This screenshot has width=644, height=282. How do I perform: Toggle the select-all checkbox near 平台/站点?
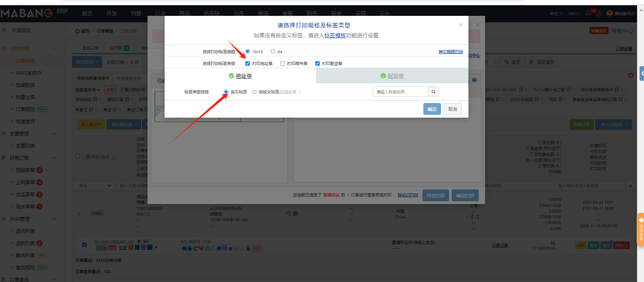(78, 156)
